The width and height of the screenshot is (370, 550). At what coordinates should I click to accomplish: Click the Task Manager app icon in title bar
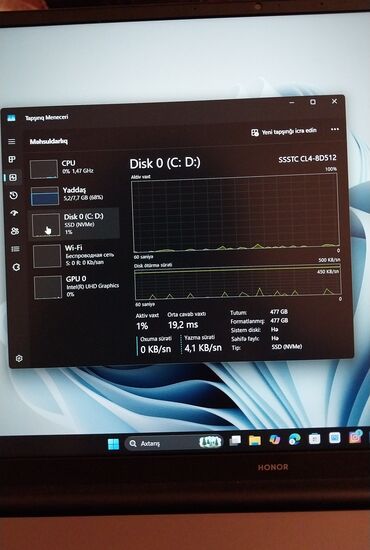pos(11,118)
